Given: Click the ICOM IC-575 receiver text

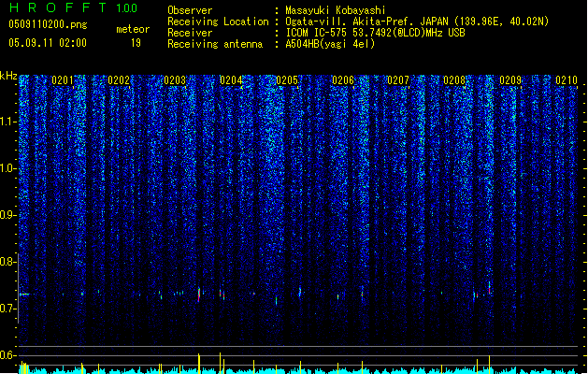Looking at the screenshot, I should click(375, 33).
